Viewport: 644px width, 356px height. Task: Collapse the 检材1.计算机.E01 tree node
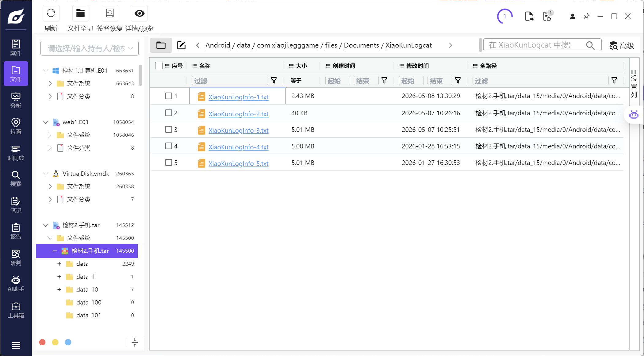[x=45, y=71]
